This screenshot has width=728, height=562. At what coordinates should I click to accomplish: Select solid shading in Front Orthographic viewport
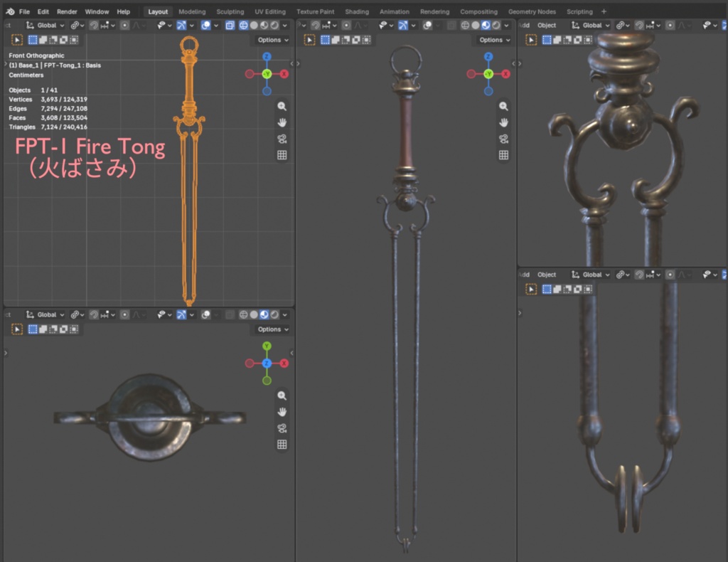[254, 26]
